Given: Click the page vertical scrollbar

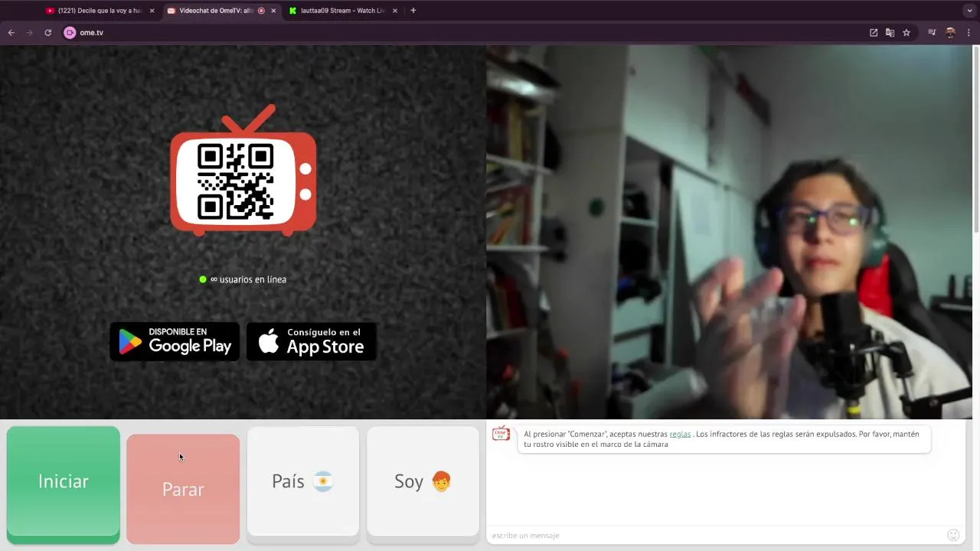Looking at the screenshot, I should tap(976, 138).
